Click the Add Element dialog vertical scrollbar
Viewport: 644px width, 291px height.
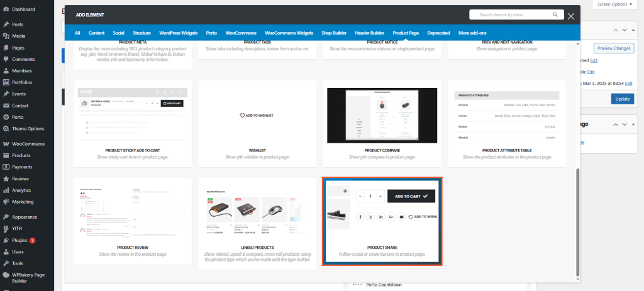click(577, 220)
